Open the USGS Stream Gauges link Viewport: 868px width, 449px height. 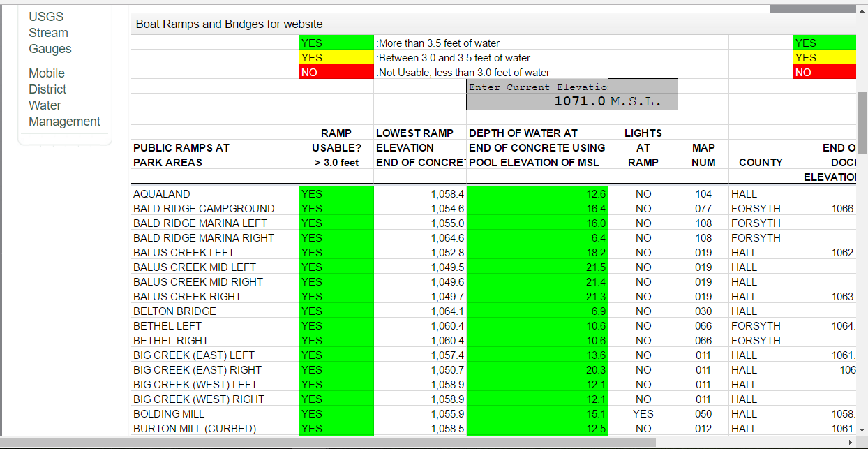pos(50,33)
